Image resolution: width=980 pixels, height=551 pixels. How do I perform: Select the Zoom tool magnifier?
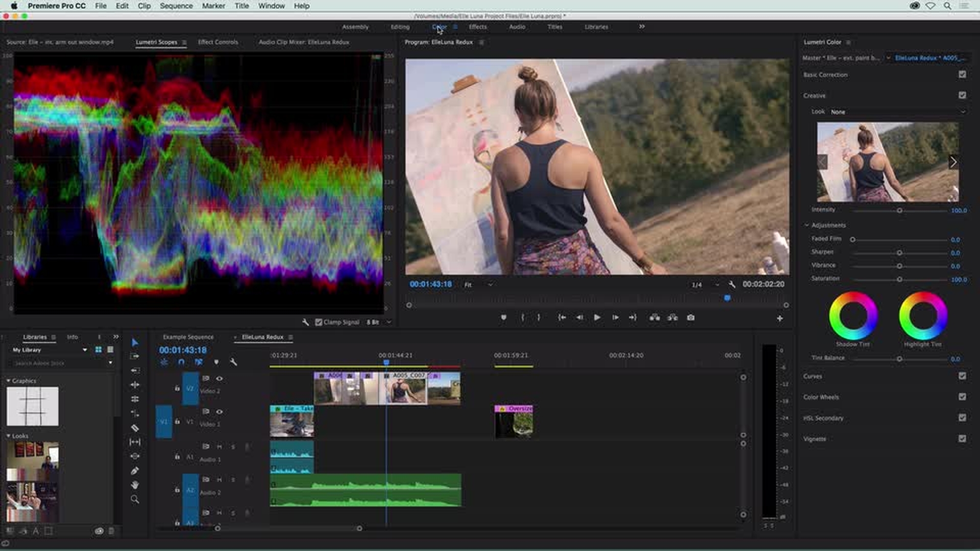[x=135, y=499]
